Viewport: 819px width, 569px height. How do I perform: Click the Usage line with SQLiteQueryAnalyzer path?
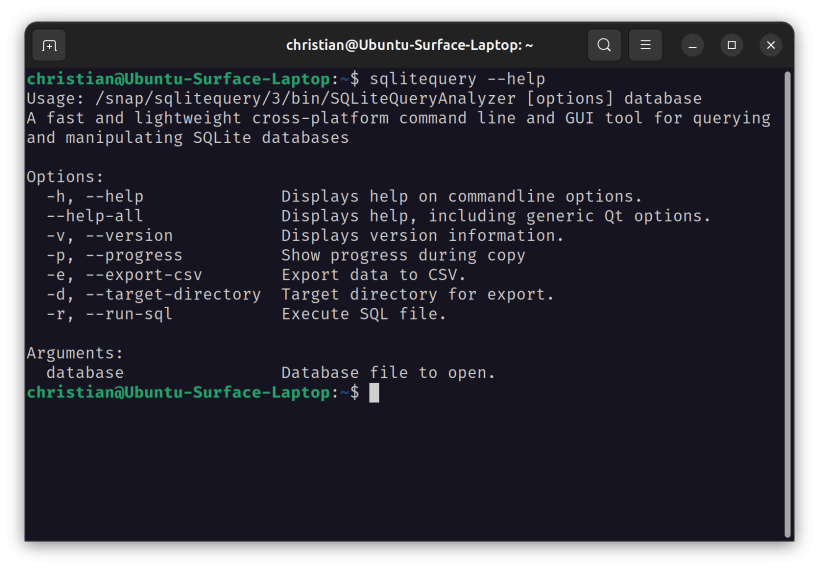click(x=364, y=99)
